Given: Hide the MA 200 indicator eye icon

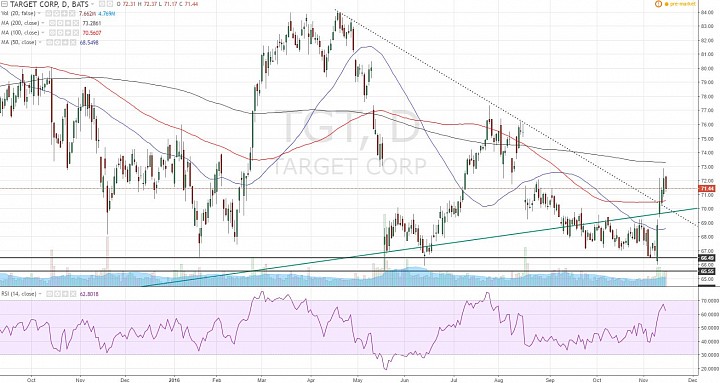Looking at the screenshot, I should coord(52,23).
